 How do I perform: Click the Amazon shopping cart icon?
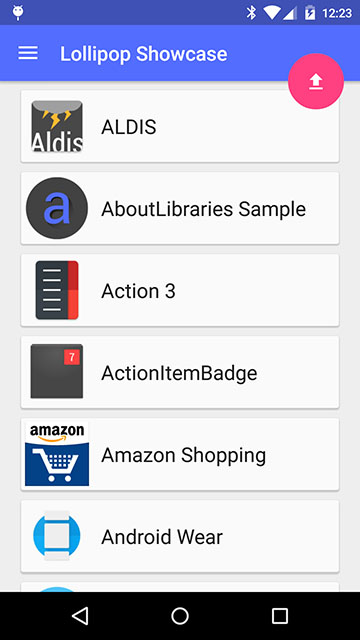(x=57, y=454)
